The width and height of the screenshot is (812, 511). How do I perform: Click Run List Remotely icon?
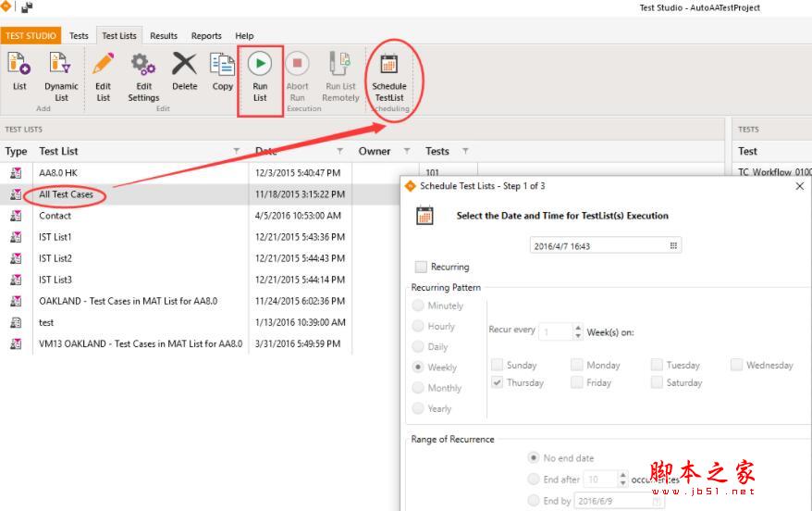point(340,64)
